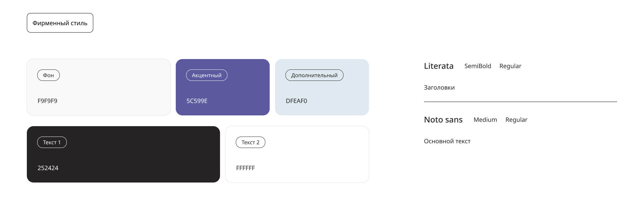
Task: Click the Фирменный стиль button
Action: 60,23
